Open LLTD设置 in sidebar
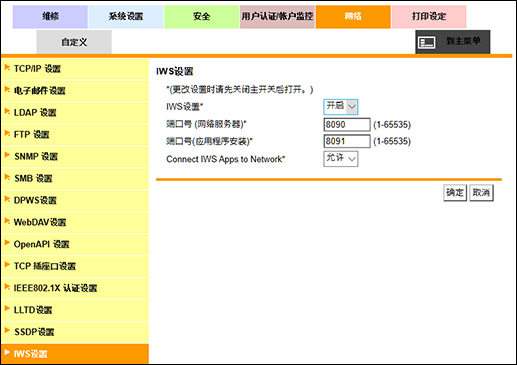 (75, 310)
